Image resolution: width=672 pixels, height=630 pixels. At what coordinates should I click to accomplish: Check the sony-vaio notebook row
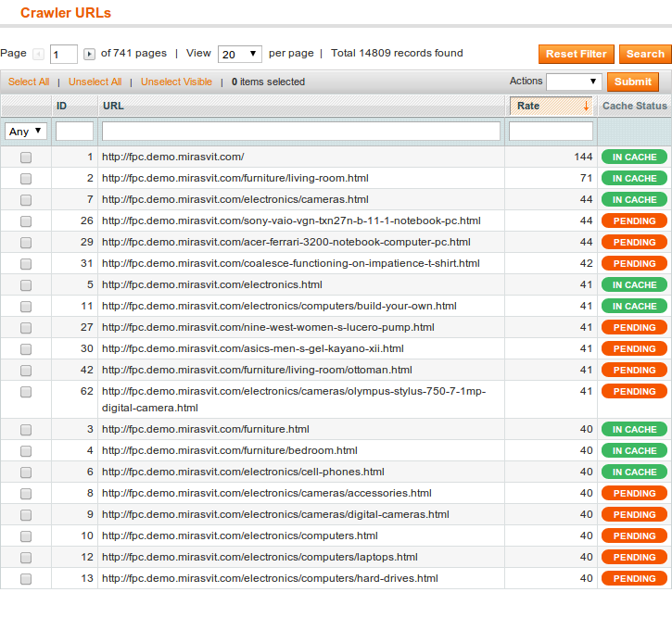tap(26, 221)
